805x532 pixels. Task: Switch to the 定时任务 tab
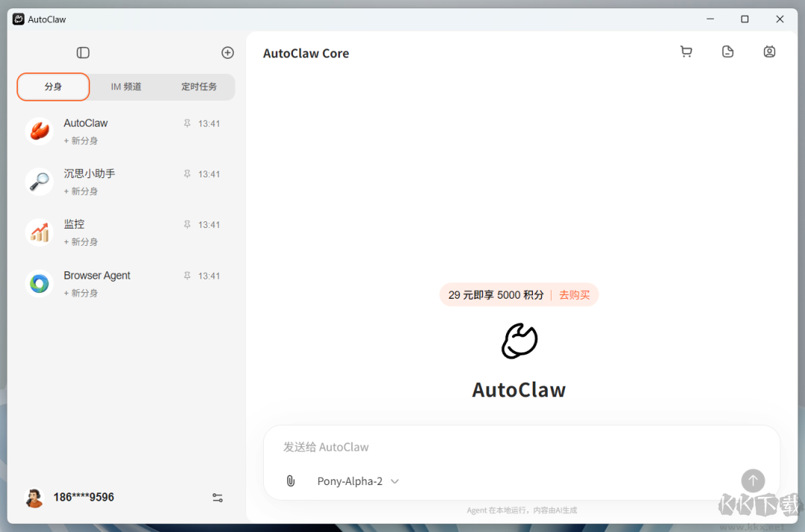click(x=199, y=86)
